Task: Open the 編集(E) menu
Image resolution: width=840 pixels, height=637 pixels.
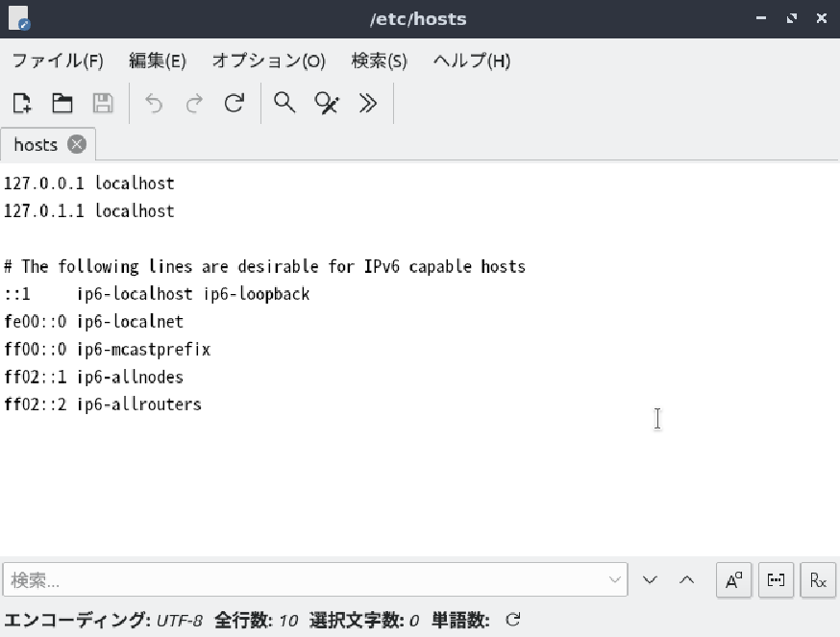Action: [x=157, y=61]
